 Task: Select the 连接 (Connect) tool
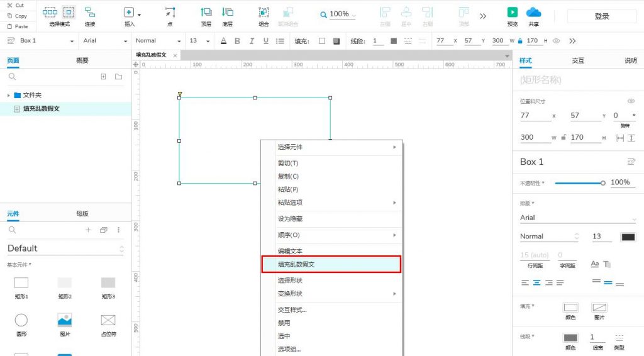[x=90, y=12]
